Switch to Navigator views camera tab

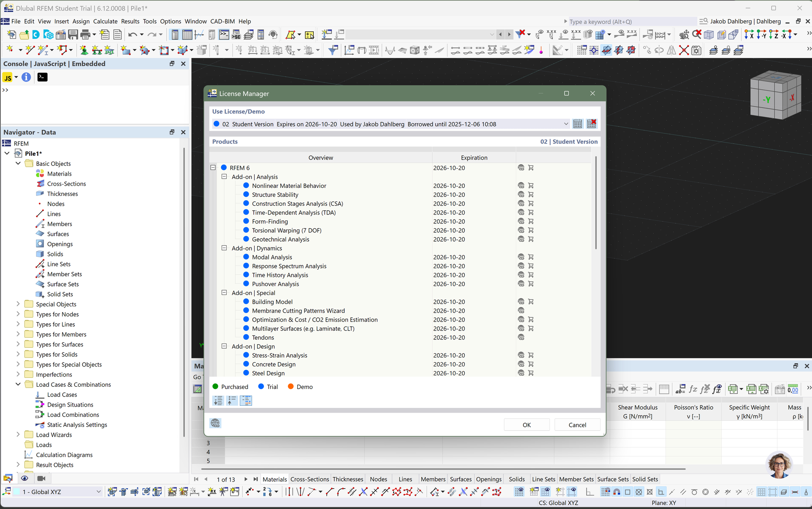click(x=41, y=479)
